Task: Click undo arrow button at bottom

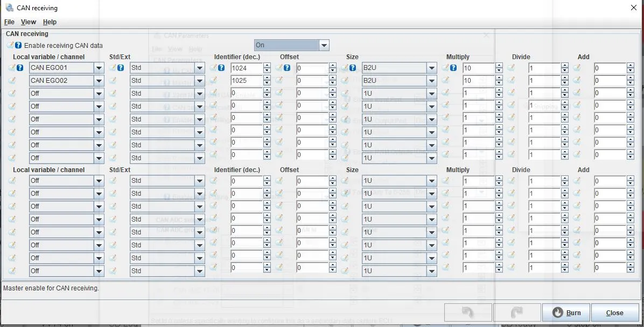Action: point(468,312)
